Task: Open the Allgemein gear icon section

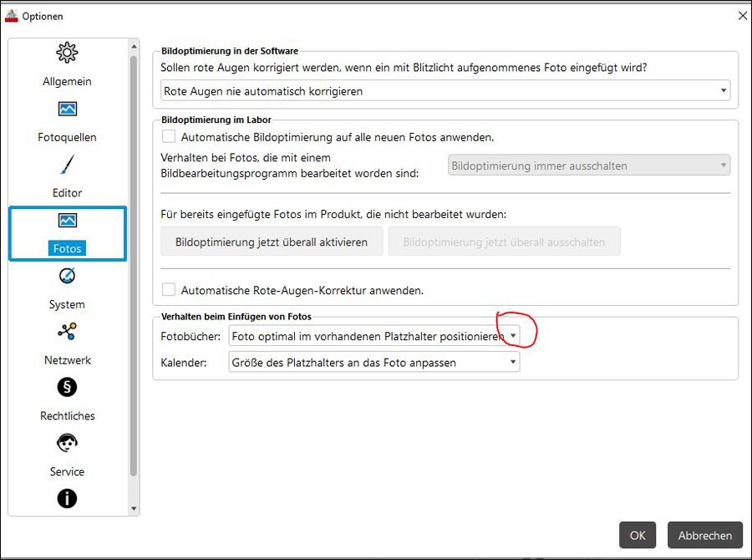Action: (67, 53)
